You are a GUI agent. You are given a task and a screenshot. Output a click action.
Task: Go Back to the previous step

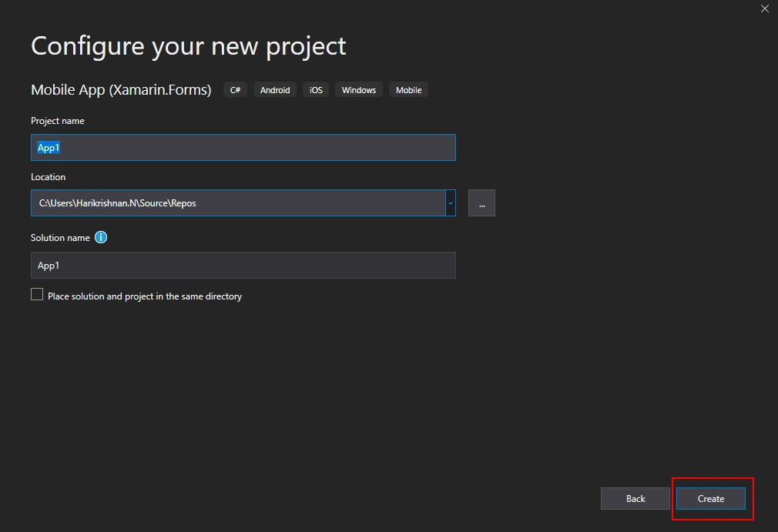[x=635, y=499]
